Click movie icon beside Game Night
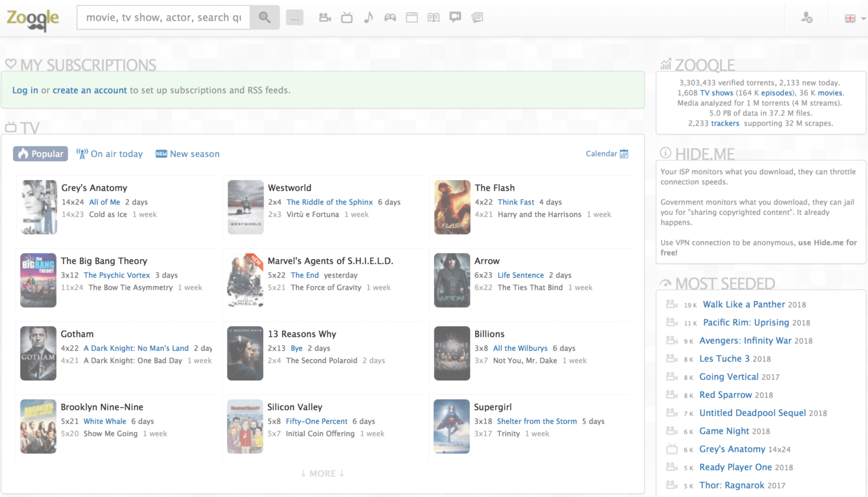The height and width of the screenshot is (497, 868). [672, 431]
